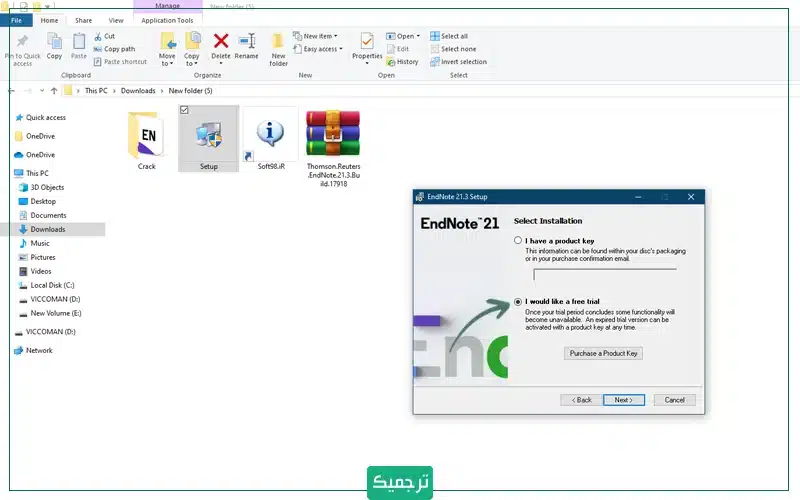This screenshot has width=800, height=500.
Task: Open Documents in sidebar
Action: click(x=43, y=215)
